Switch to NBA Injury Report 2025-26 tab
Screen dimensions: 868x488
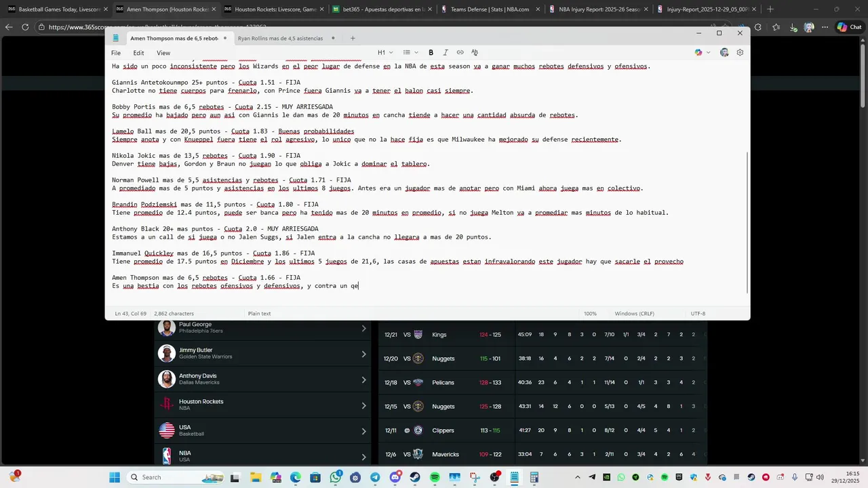click(x=598, y=9)
